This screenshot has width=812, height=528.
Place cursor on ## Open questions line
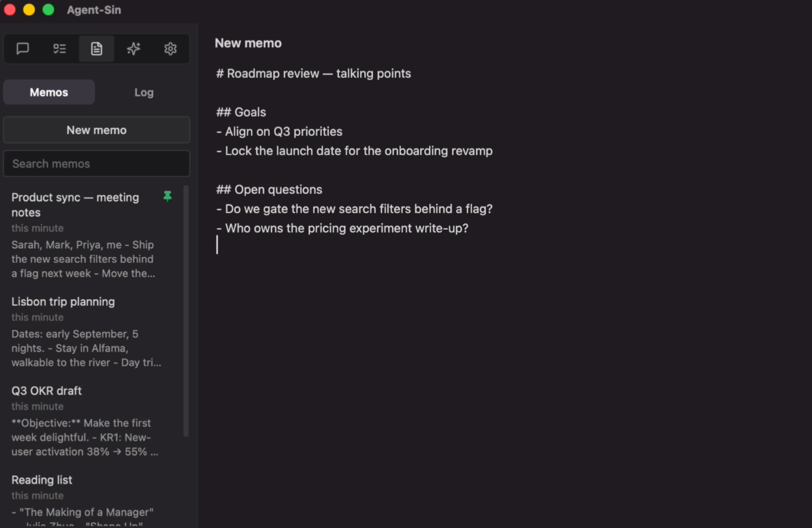(x=269, y=189)
